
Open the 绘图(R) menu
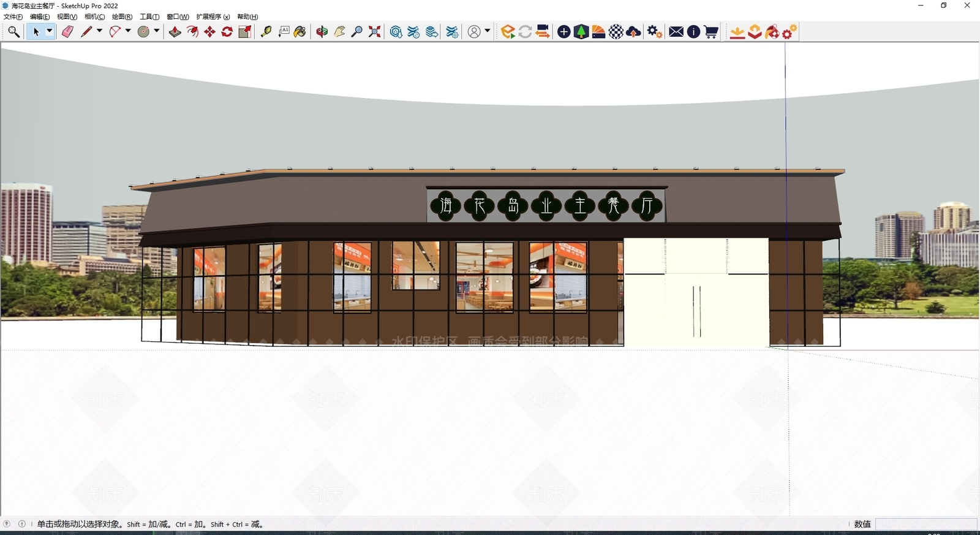coord(122,17)
